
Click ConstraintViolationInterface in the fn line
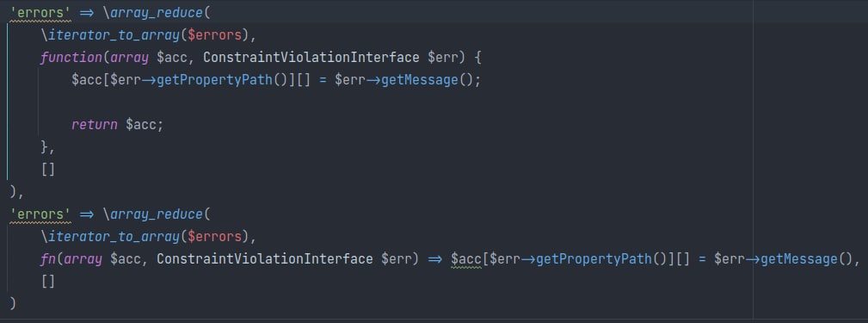[265, 259]
